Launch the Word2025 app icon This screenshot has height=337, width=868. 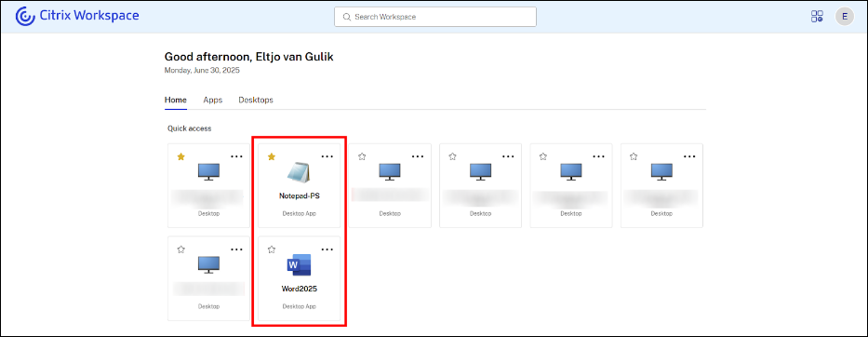pos(300,265)
